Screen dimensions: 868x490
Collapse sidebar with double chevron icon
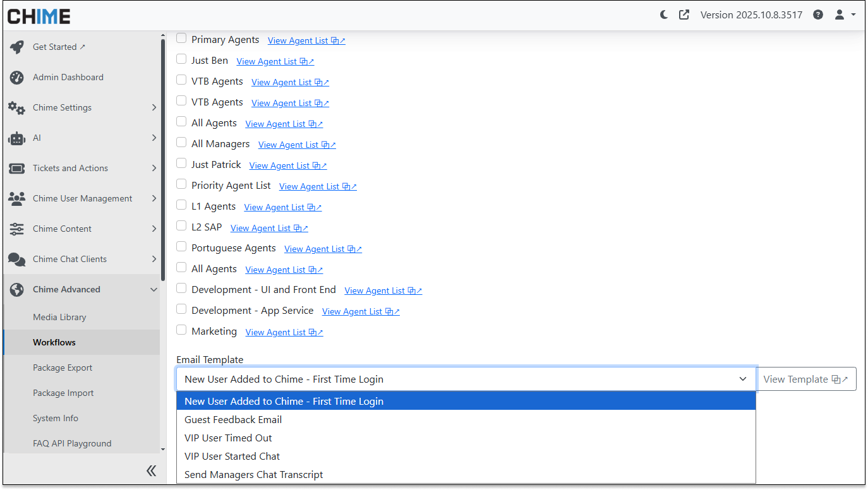(151, 470)
